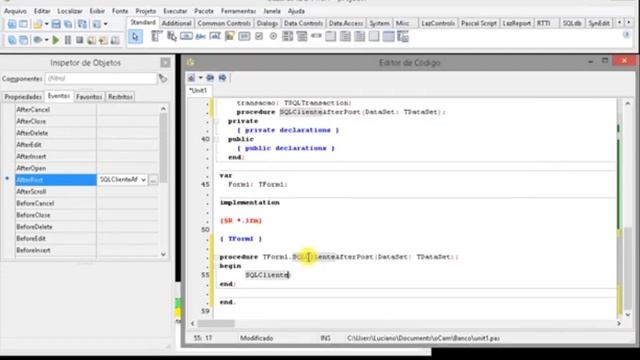Click the New Form icon in toolbar

point(24,24)
